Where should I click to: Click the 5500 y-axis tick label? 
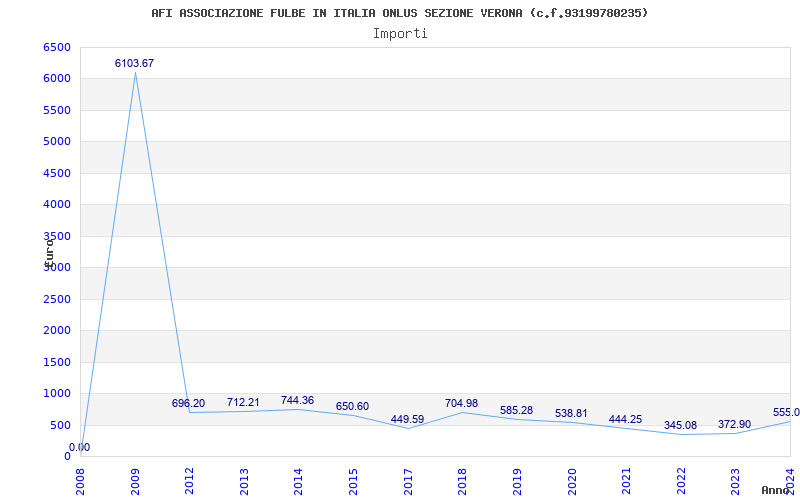(57, 111)
